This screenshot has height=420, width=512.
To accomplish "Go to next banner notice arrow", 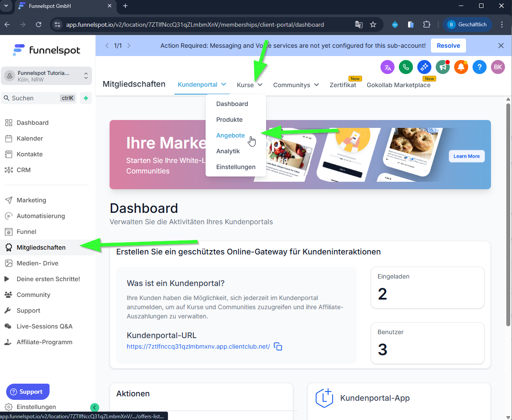I will (128, 46).
